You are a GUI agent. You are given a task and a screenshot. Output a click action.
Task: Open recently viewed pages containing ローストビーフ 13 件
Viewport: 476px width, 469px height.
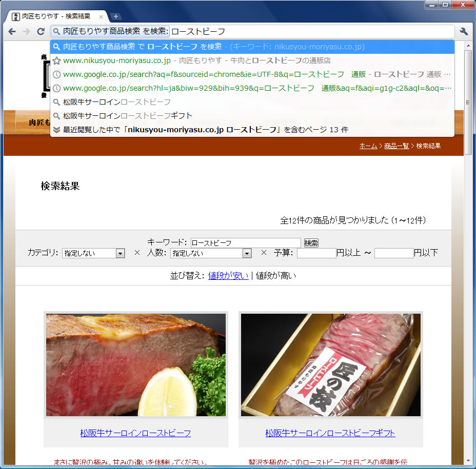pyautogui.click(x=252, y=130)
